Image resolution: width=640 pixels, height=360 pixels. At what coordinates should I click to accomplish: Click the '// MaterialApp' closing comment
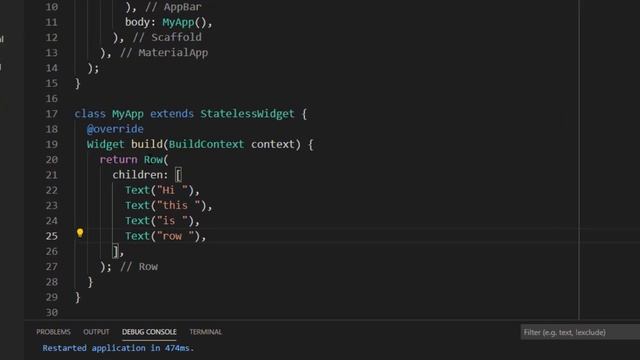click(x=164, y=53)
